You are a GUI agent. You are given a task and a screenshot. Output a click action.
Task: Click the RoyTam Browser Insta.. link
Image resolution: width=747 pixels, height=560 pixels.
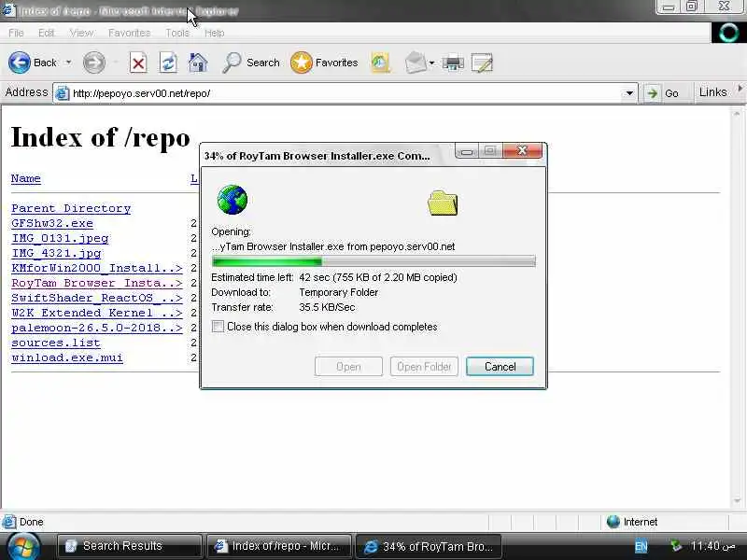97,283
